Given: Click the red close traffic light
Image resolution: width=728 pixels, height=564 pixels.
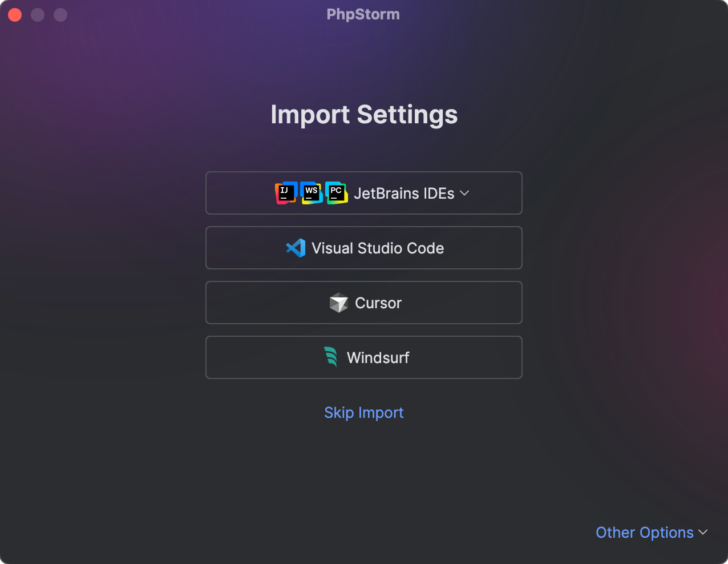Looking at the screenshot, I should (15, 14).
